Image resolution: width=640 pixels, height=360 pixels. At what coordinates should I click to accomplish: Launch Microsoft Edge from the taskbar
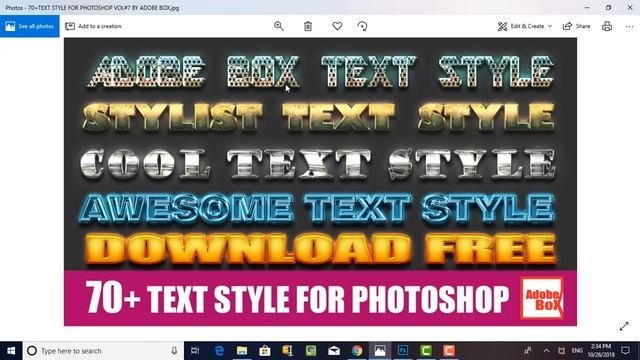pos(219,351)
